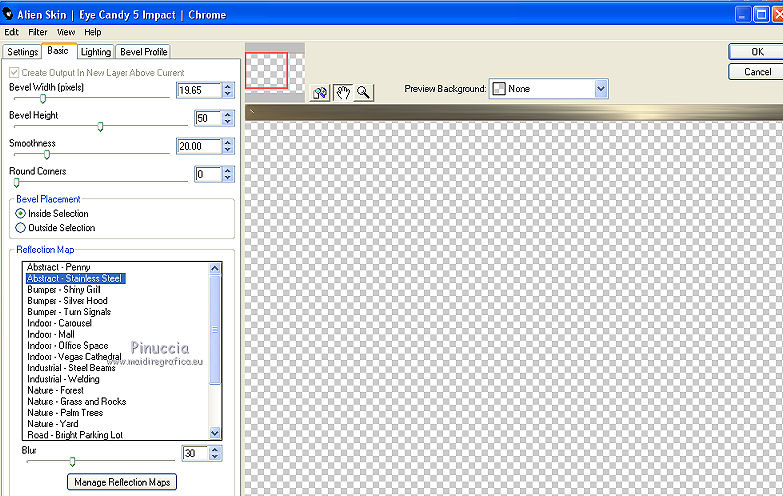Select Nature - Palm Trees reflection map
The width and height of the screenshot is (783, 496).
click(x=65, y=413)
